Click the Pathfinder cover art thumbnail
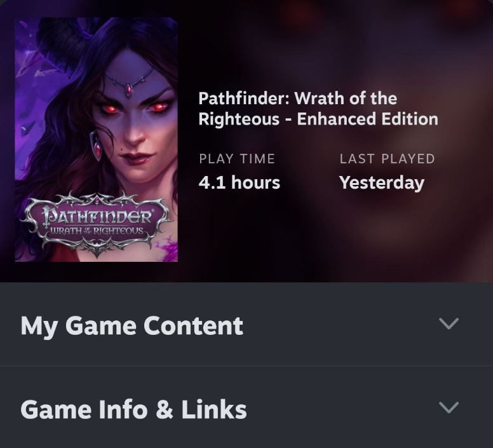Image resolution: width=493 pixels, height=448 pixels. click(96, 140)
